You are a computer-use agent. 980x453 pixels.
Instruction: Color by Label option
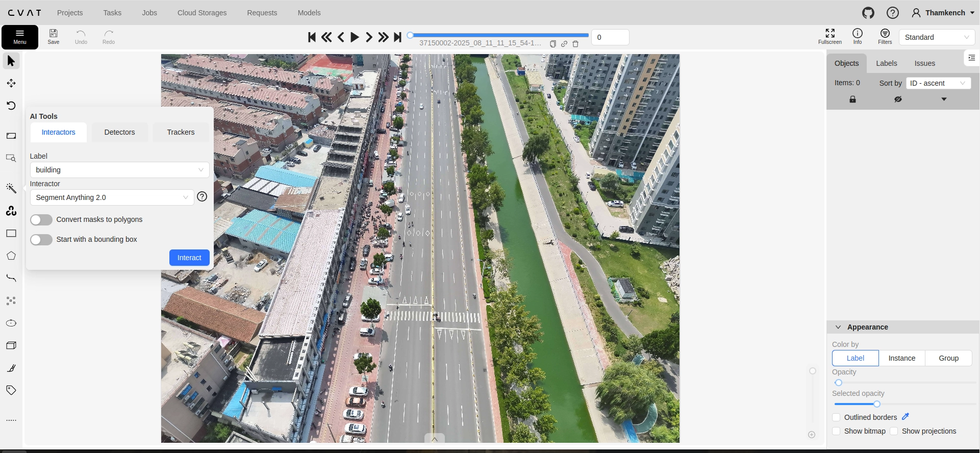[x=856, y=358]
